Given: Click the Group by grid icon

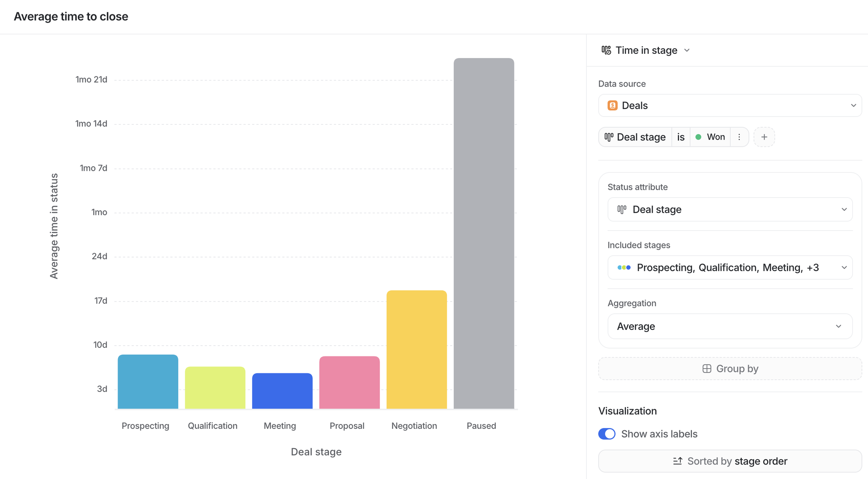Looking at the screenshot, I should (x=707, y=369).
